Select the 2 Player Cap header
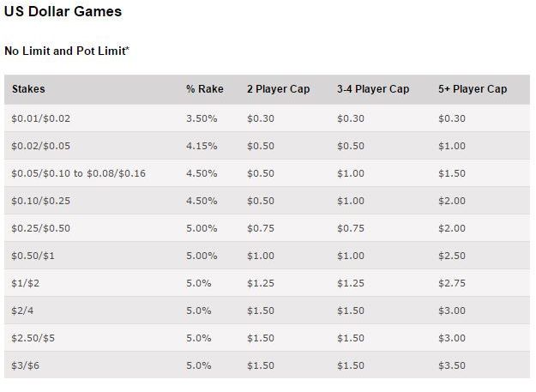The height and width of the screenshot is (392, 536). 278,89
